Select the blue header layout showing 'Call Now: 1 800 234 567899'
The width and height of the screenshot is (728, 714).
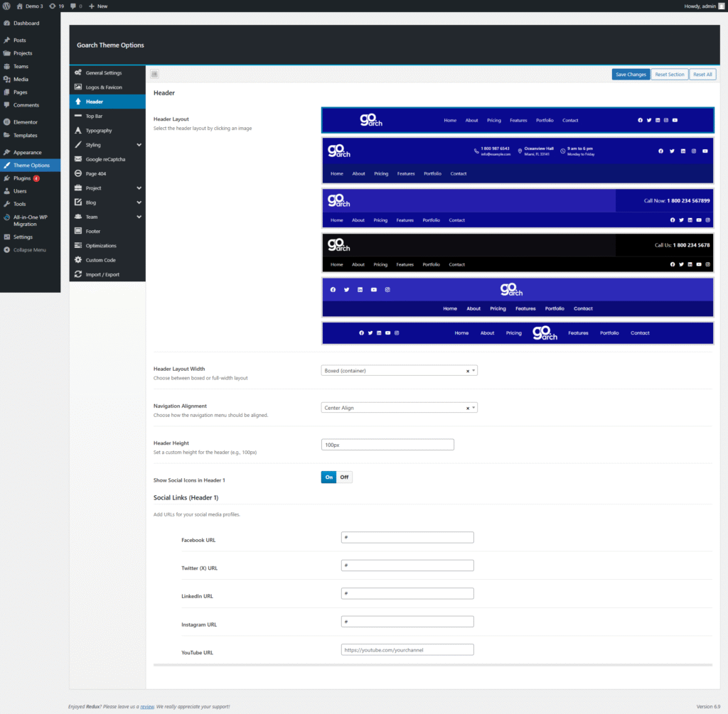click(x=518, y=208)
